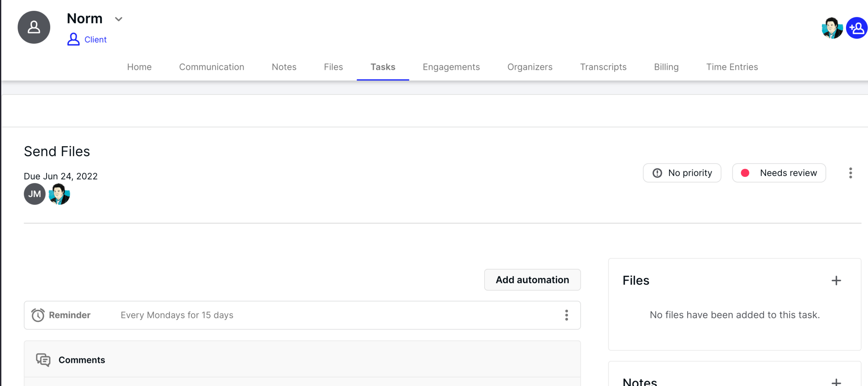The image size is (868, 386).
Task: Click the add team member icon
Action: (x=856, y=28)
